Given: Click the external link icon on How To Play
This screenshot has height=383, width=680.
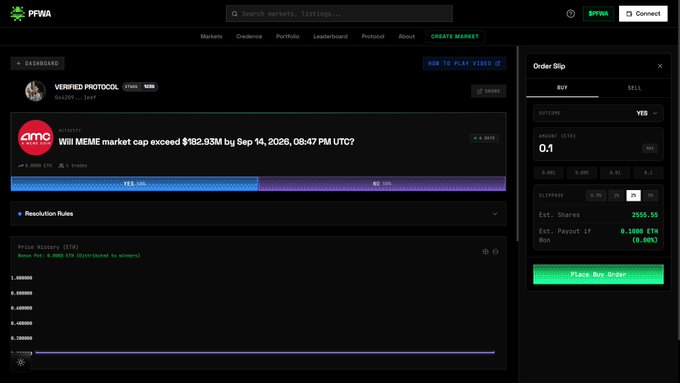Looking at the screenshot, I should click(497, 63).
